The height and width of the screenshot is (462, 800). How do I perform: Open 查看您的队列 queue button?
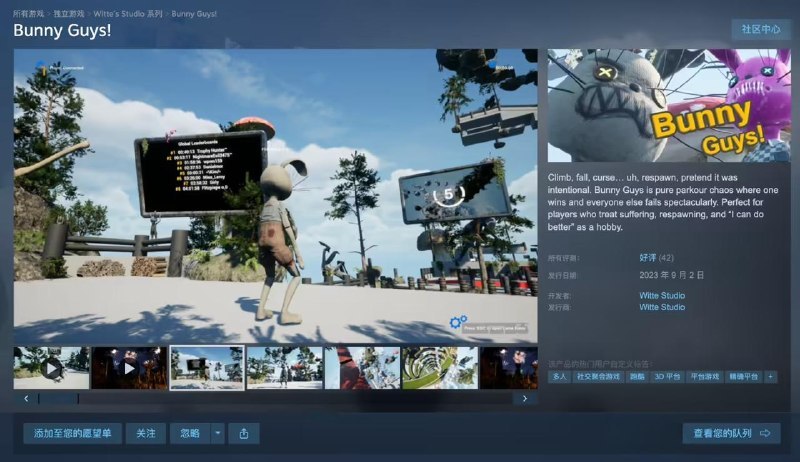[x=731, y=433]
